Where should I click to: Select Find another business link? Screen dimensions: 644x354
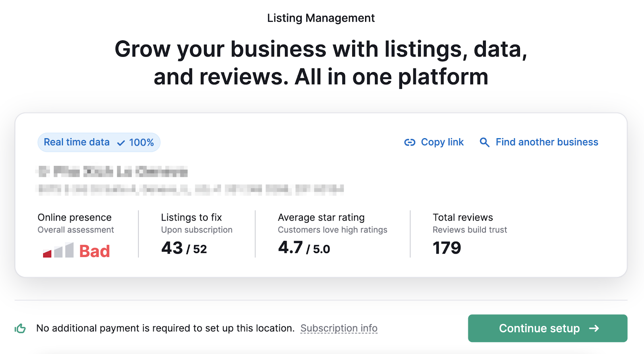coord(539,142)
